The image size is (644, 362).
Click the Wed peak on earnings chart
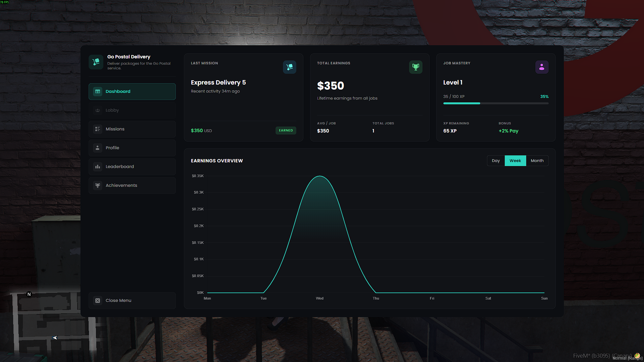320,176
